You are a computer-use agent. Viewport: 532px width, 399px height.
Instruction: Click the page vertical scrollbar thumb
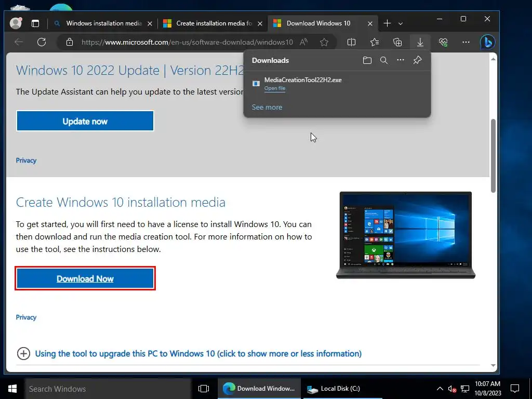494,156
